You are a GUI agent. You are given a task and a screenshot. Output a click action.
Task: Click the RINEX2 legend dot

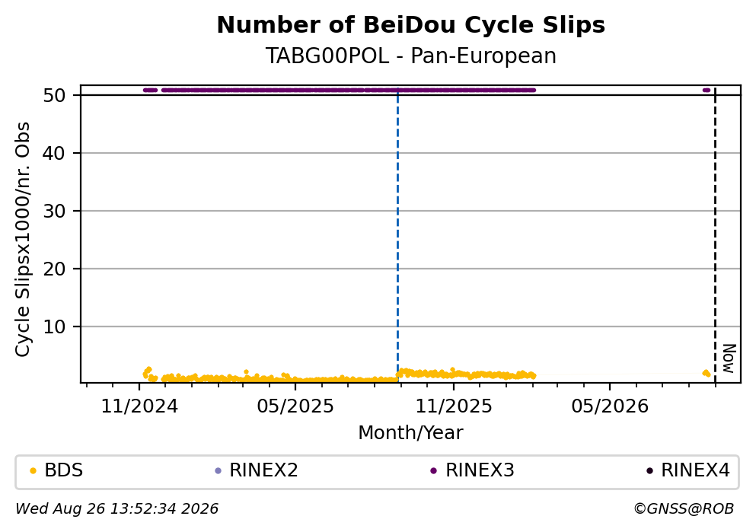[x=218, y=471]
